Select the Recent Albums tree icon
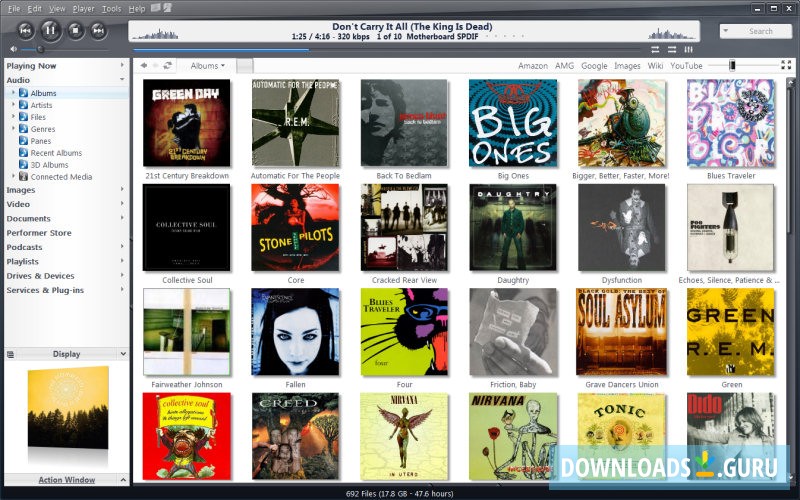Image resolution: width=800 pixels, height=500 pixels. pyautogui.click(x=23, y=153)
